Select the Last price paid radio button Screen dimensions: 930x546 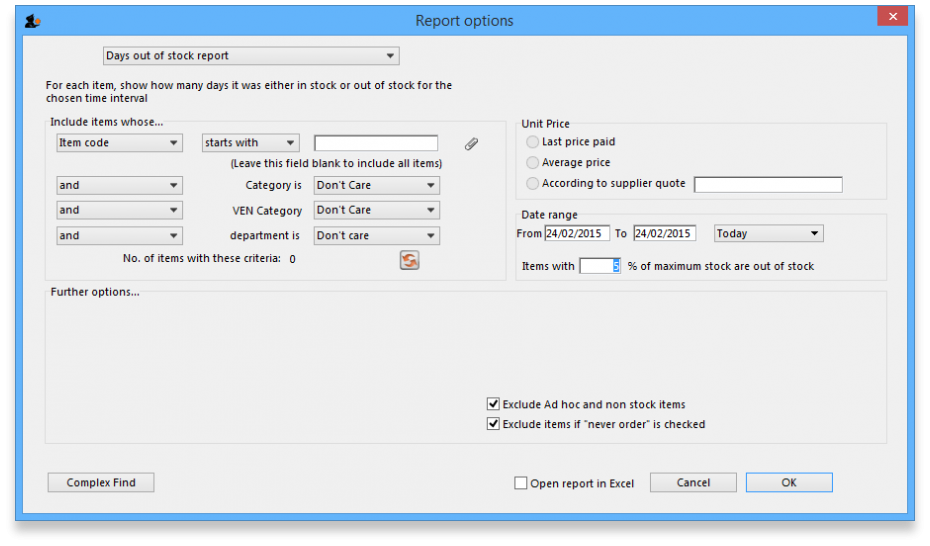tap(533, 142)
